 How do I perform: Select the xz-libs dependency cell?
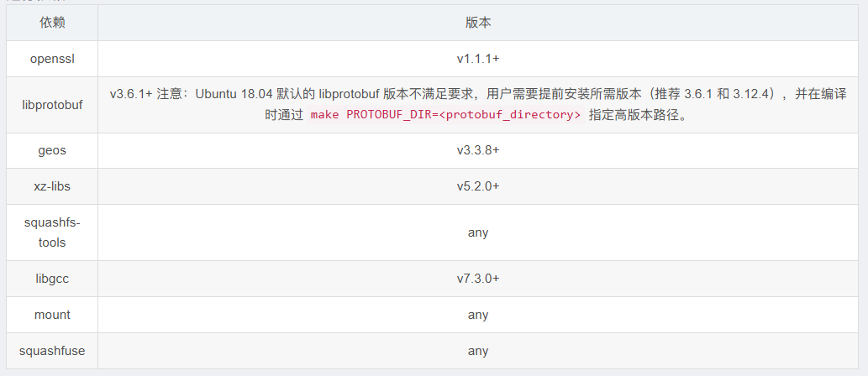(x=52, y=185)
